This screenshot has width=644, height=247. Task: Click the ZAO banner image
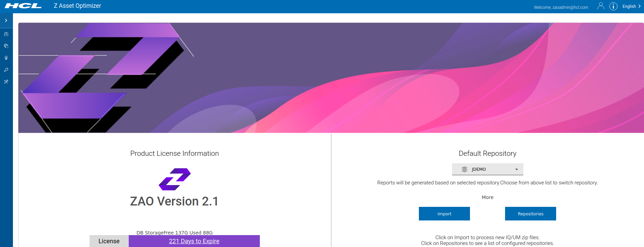[x=331, y=78]
